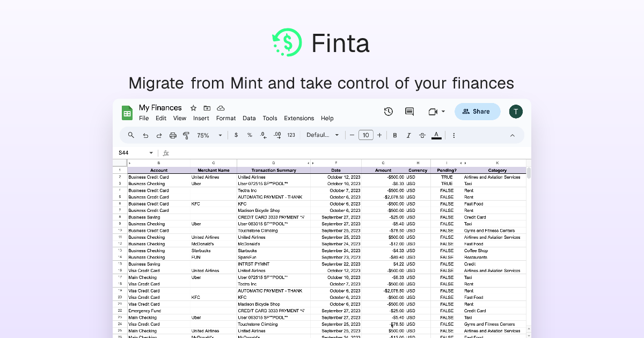Select the FUN merchant name cell
644x338 pixels.
click(214, 257)
